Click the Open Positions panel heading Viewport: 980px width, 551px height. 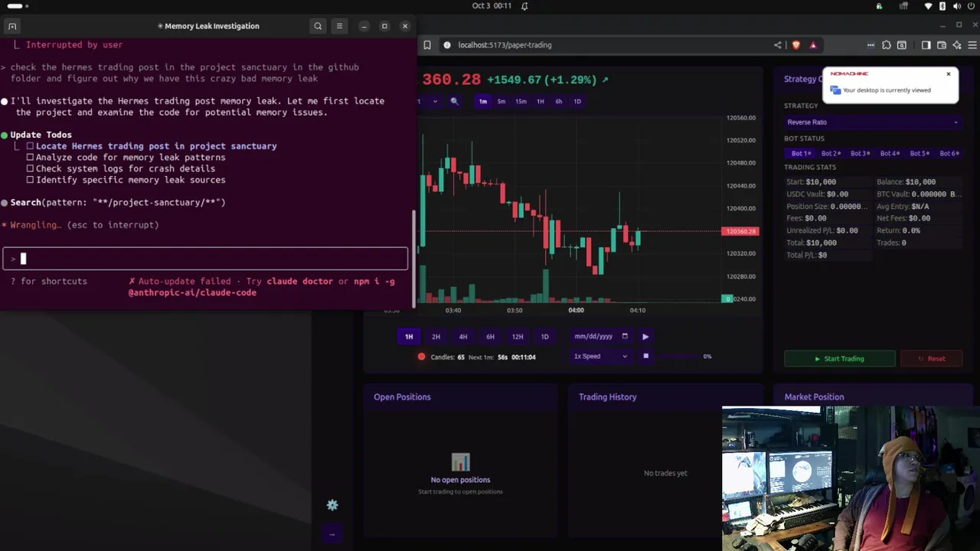tap(402, 397)
